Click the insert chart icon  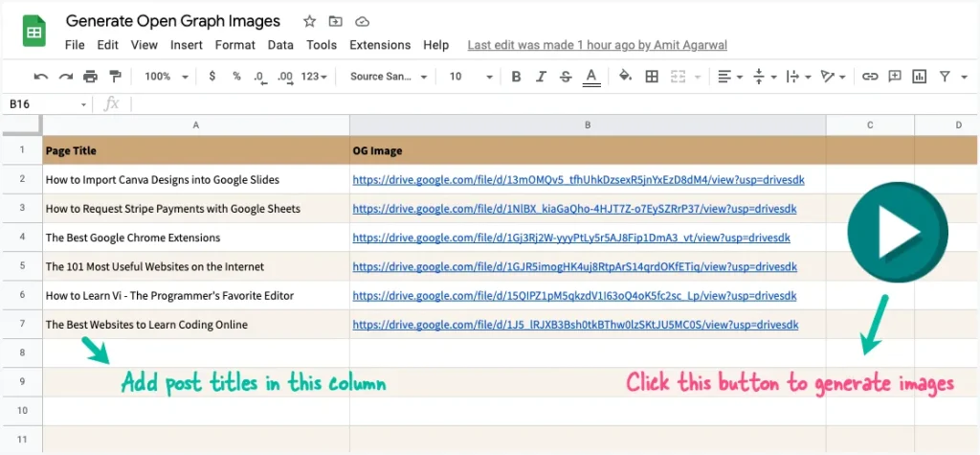click(920, 77)
